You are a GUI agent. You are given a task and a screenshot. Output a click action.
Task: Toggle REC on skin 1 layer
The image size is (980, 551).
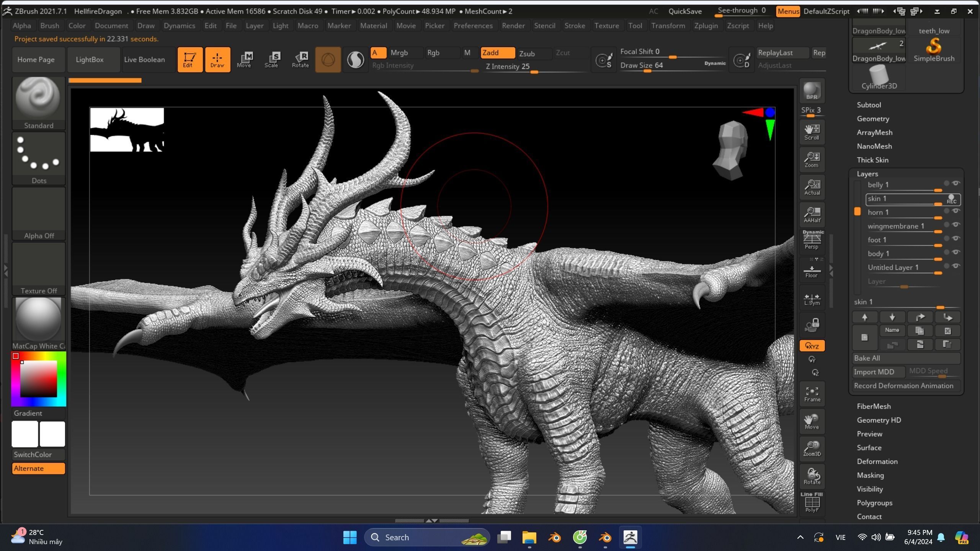(952, 199)
